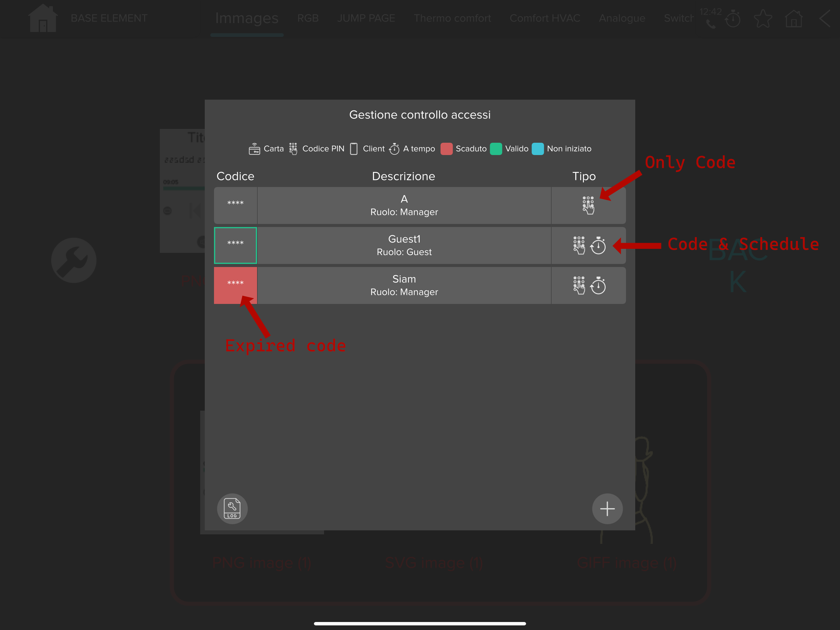
Task: Click the timer icon in Guest1 row
Action: [x=598, y=245]
